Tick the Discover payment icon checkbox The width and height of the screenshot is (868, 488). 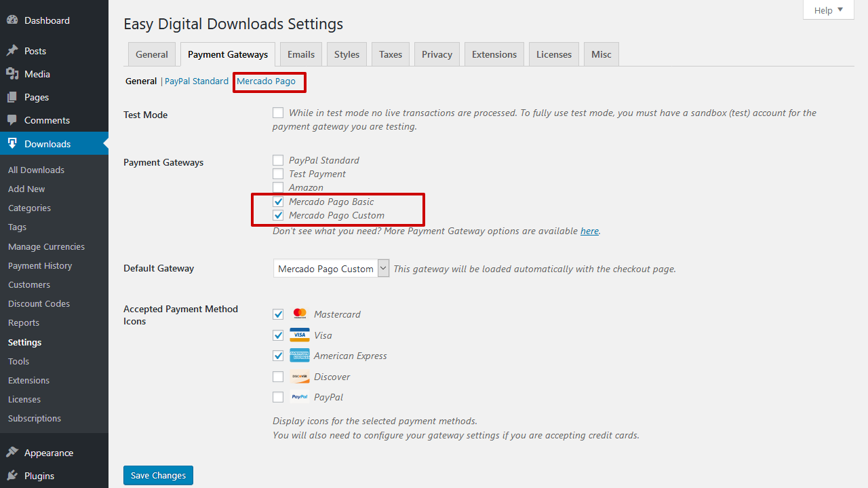(x=278, y=377)
